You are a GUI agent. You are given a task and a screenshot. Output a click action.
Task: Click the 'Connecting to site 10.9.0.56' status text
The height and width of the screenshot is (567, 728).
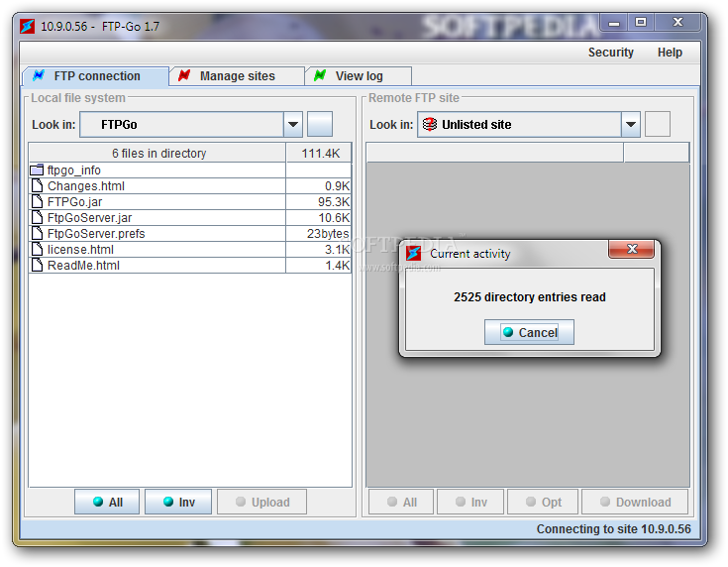tap(613, 529)
